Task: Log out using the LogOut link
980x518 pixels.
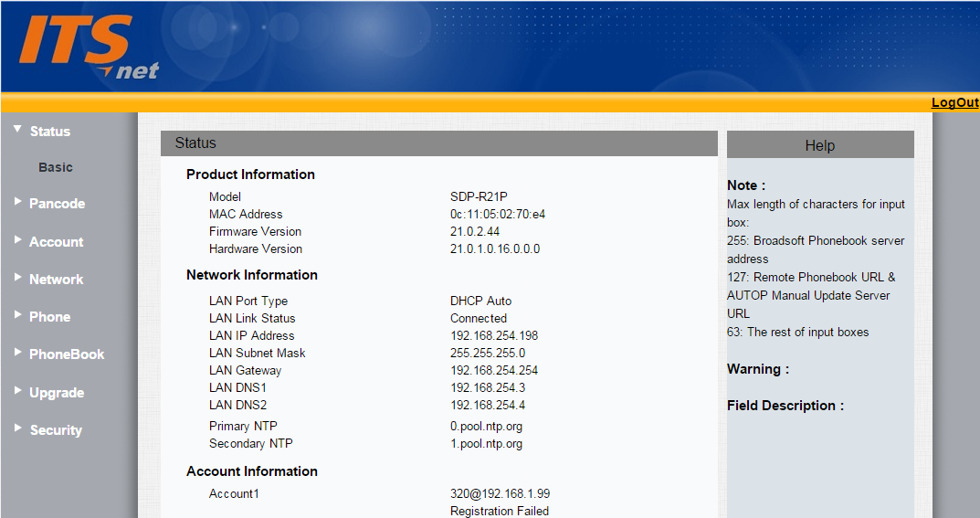Action: [x=954, y=102]
